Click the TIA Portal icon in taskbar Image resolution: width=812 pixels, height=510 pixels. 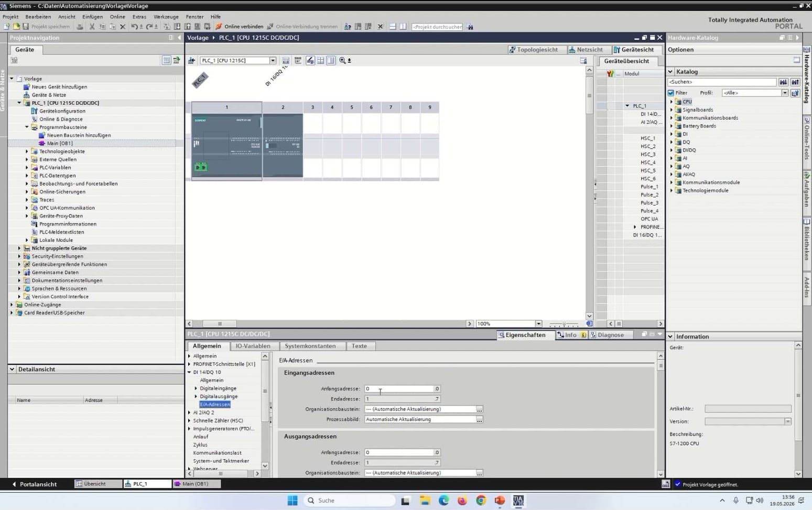point(518,501)
